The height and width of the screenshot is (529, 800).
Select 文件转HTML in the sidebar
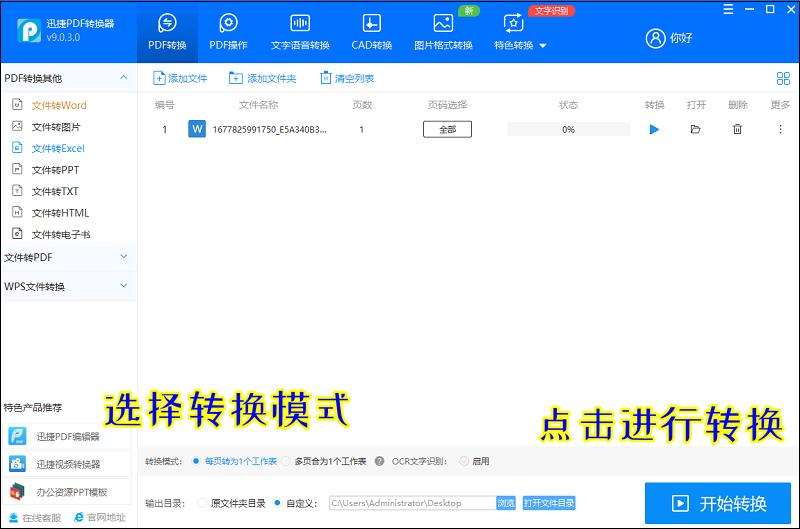click(60, 213)
